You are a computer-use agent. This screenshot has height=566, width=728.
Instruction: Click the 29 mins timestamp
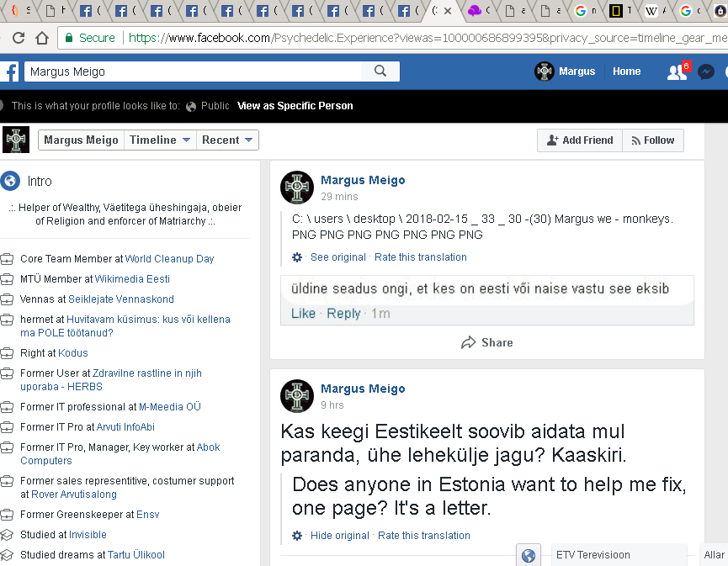click(339, 197)
